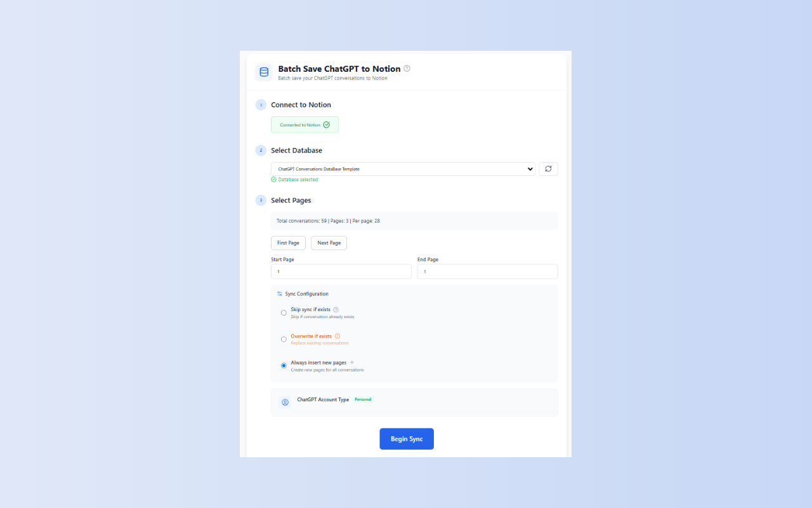The image size is (812, 508).
Task: Click the First Page button
Action: click(x=288, y=243)
